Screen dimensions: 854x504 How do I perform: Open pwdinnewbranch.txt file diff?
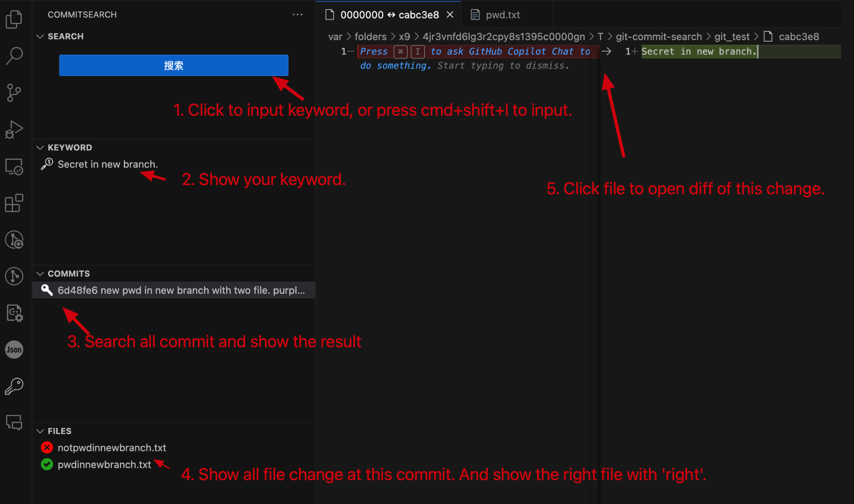coord(104,465)
